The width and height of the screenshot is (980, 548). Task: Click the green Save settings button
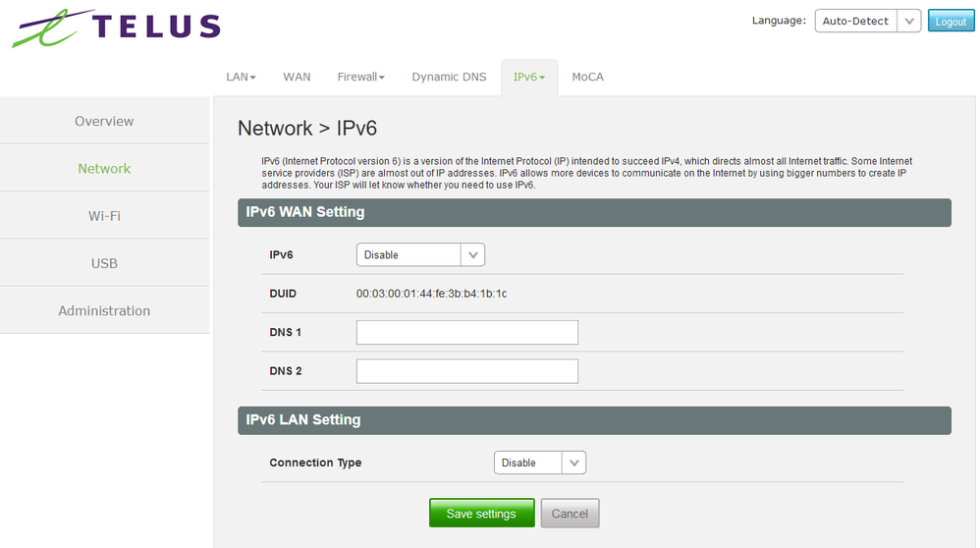(481, 514)
